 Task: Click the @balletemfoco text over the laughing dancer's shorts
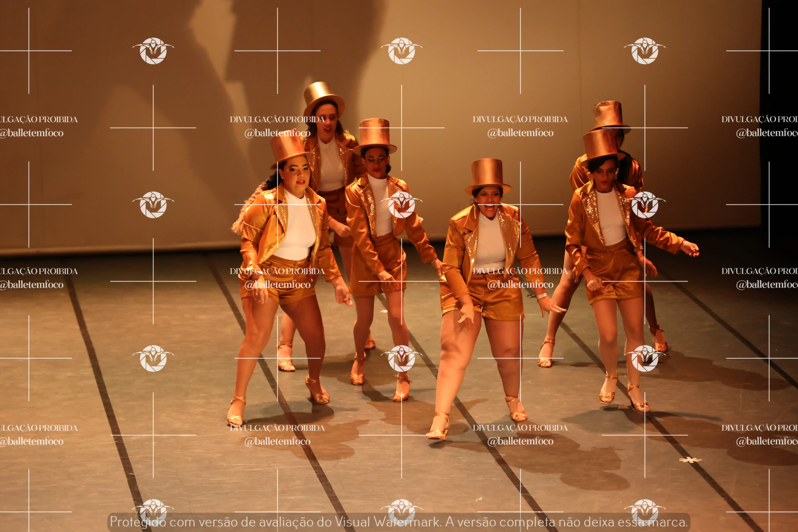[x=520, y=285]
